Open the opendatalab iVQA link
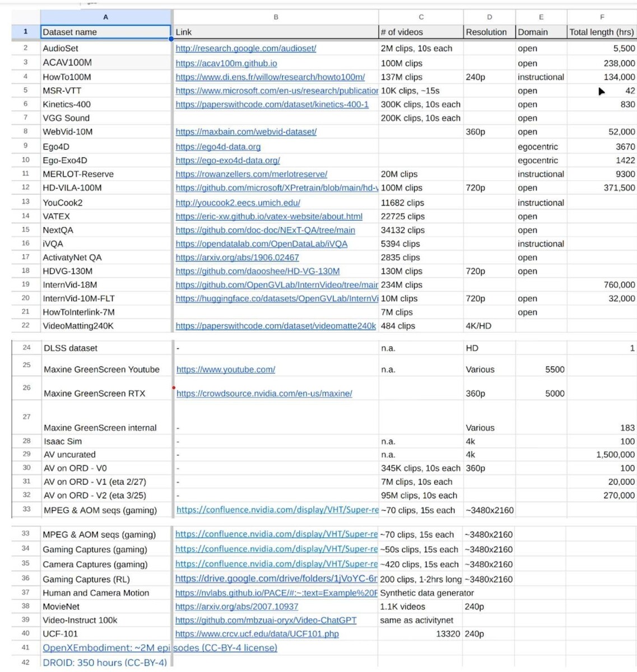Viewport: 637px width, 672px height. [261, 244]
